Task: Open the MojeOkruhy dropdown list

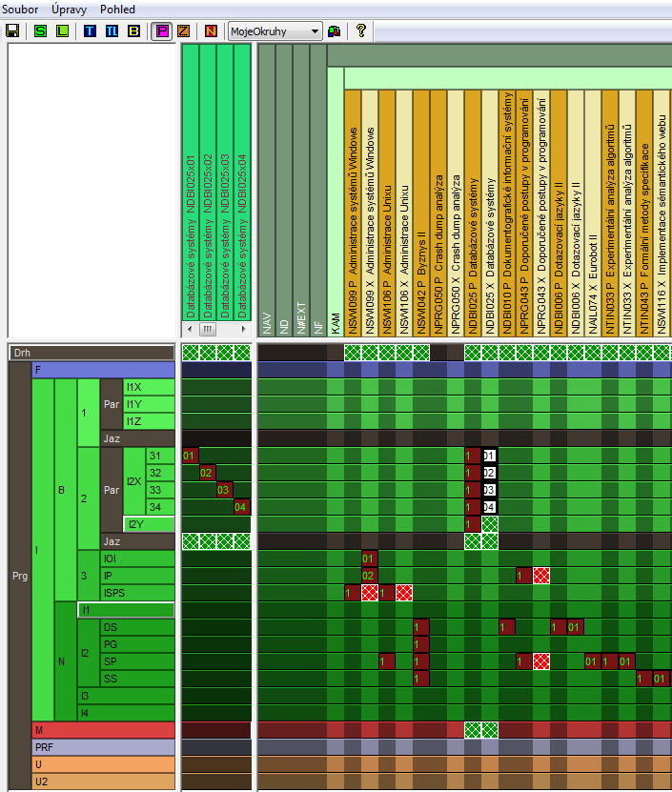Action: click(316, 30)
